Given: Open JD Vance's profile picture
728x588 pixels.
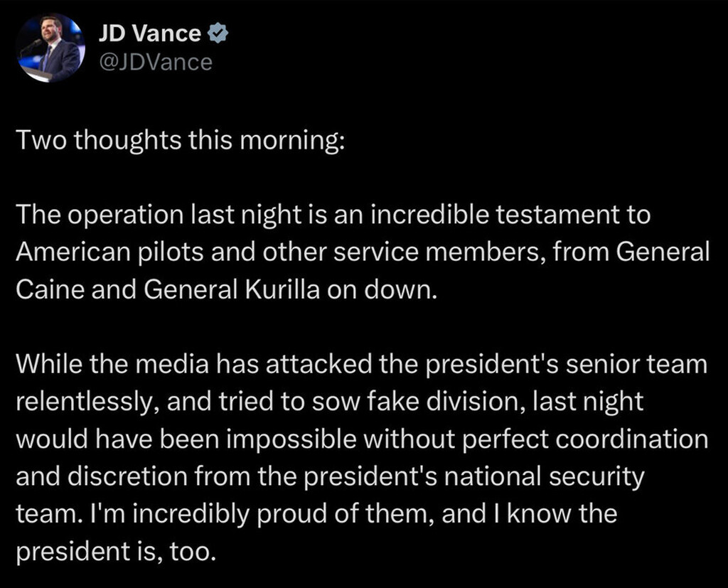Looking at the screenshot, I should tap(50, 49).
